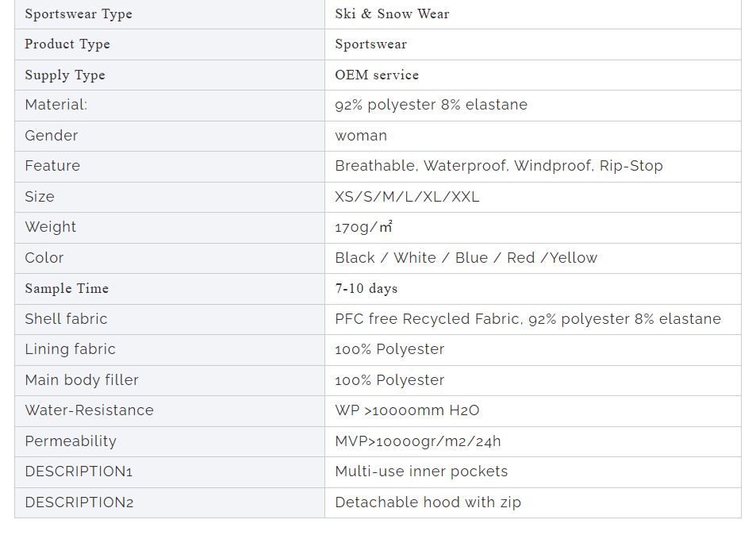Click the Shell fabric label

[x=66, y=319]
